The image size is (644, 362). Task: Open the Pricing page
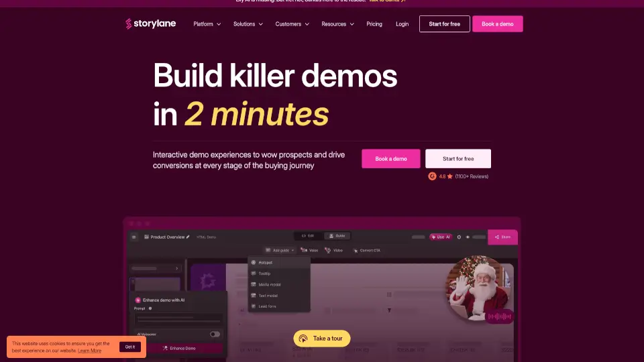pos(374,24)
